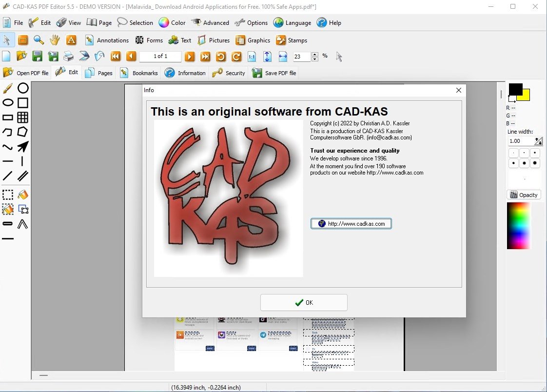
Task: Select the ellipse shape tool
Action: tap(8, 102)
